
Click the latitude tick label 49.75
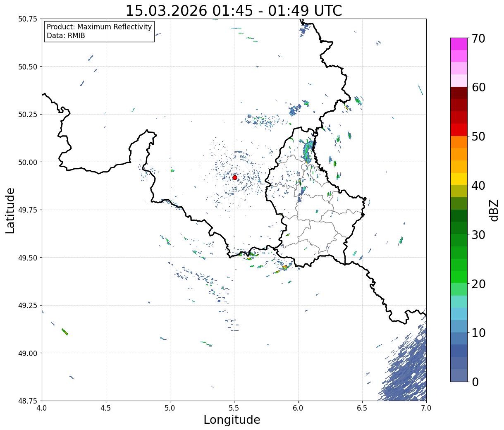coord(28,210)
